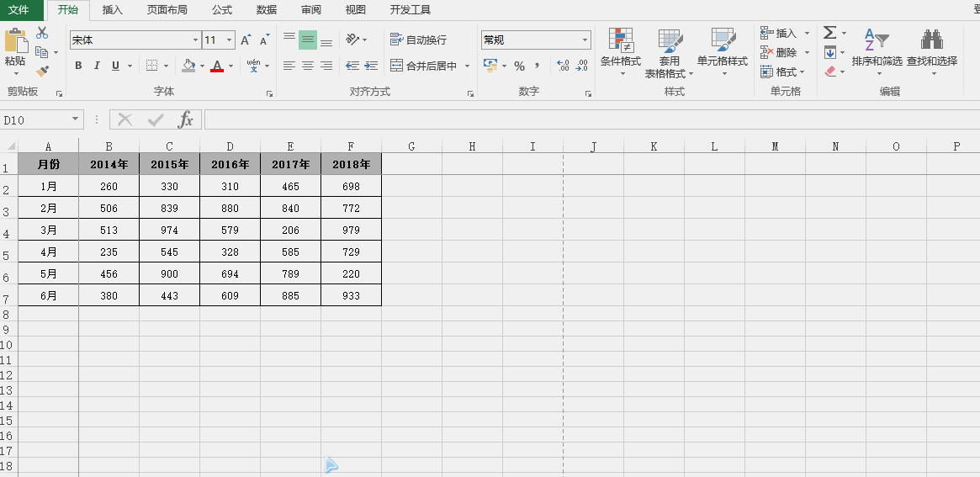Align text to the left
The width and height of the screenshot is (980, 477).
click(x=289, y=66)
